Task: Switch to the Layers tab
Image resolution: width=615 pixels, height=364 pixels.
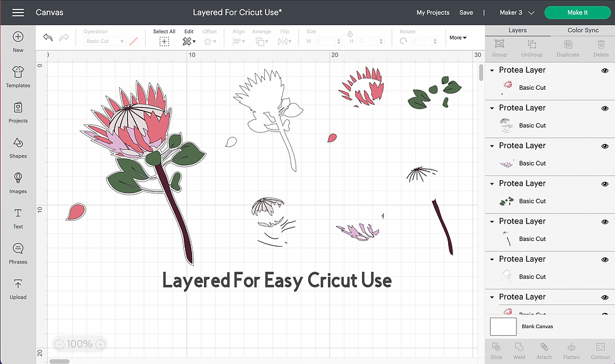Action: coord(517,30)
